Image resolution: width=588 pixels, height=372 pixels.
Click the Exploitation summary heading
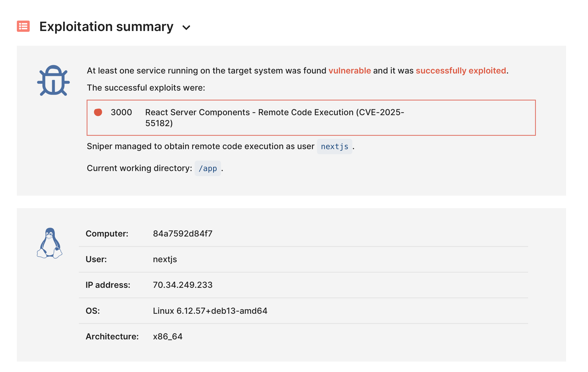[106, 27]
